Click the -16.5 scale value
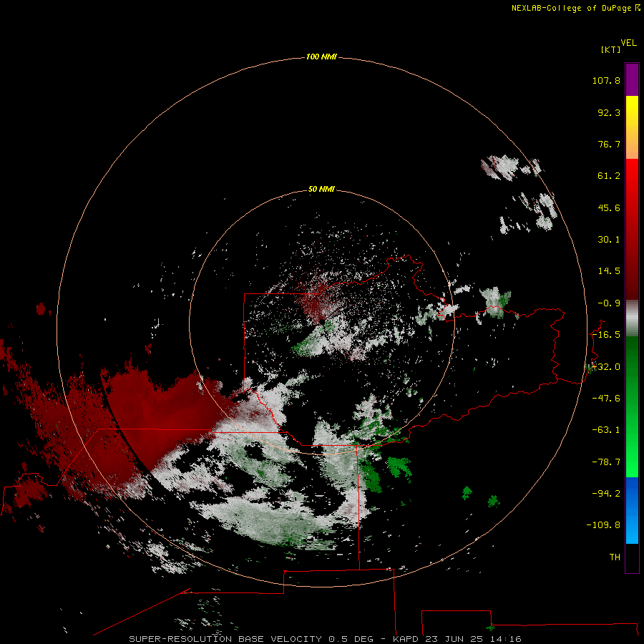Image resolution: width=644 pixels, height=644 pixels. click(x=606, y=335)
